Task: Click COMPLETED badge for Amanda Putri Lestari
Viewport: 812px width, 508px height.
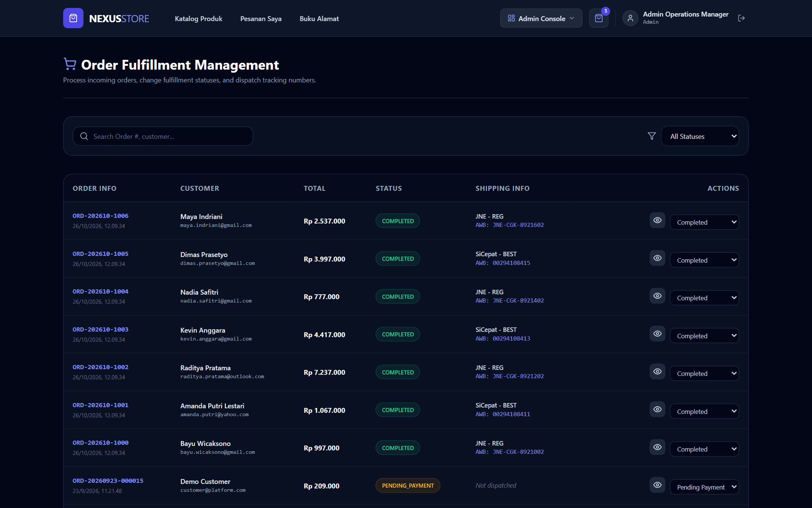Action: coord(398,410)
